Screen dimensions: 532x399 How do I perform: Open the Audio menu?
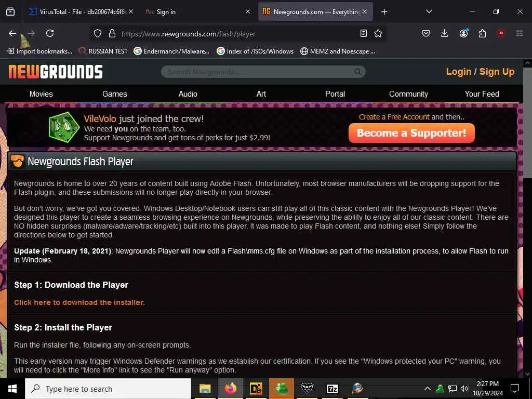point(188,94)
